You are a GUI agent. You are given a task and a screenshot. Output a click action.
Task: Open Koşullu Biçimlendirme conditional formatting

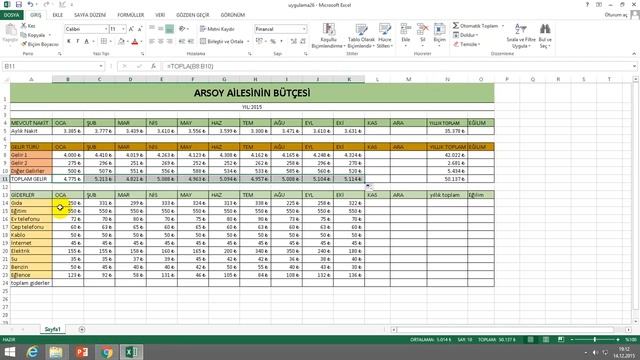pos(329,36)
